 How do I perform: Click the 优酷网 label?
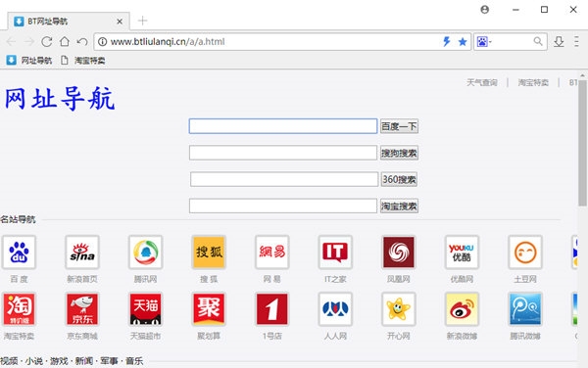(462, 279)
